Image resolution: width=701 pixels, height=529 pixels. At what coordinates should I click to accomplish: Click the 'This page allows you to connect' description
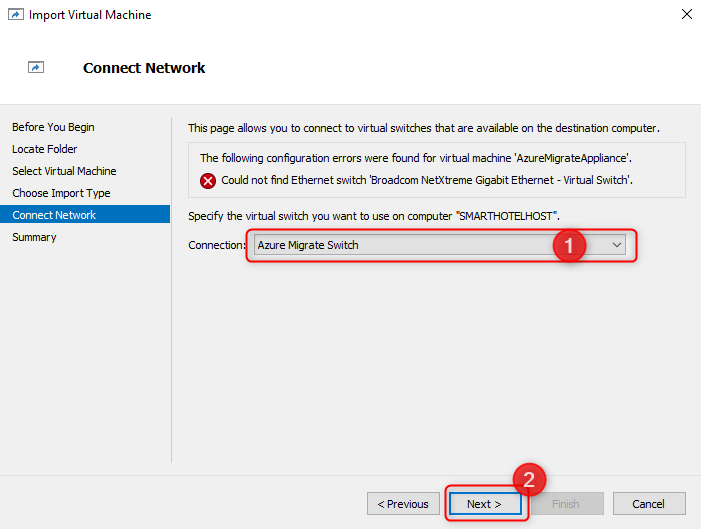pyautogui.click(x=424, y=128)
